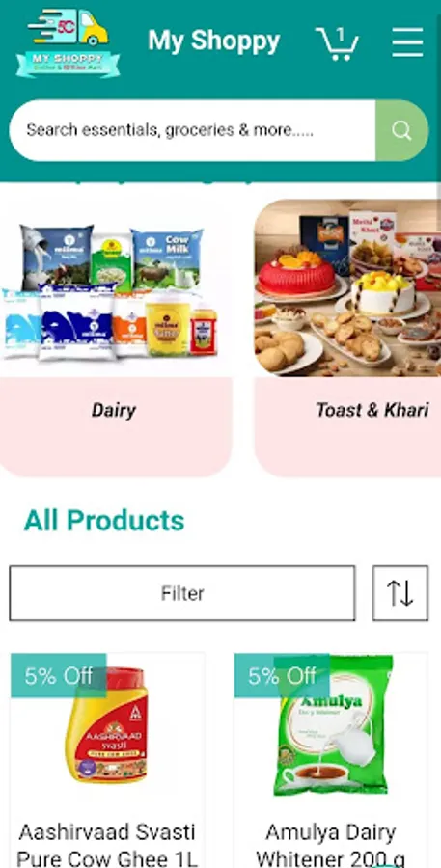Viewport: 441px width, 868px height.
Task: Open Amulya Dairy Whitener 200 g title
Action: [331, 845]
